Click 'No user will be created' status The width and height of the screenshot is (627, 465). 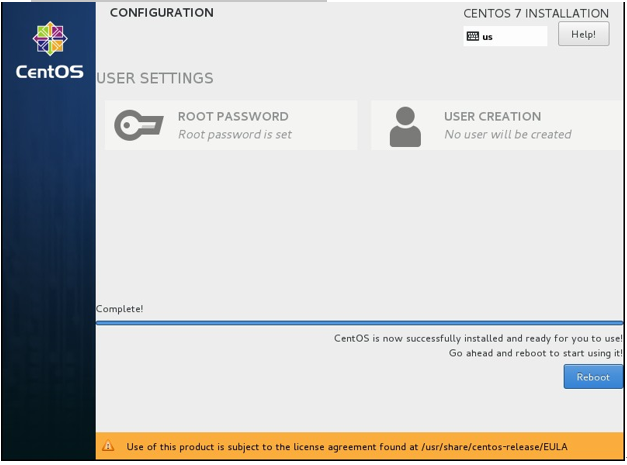pos(508,134)
